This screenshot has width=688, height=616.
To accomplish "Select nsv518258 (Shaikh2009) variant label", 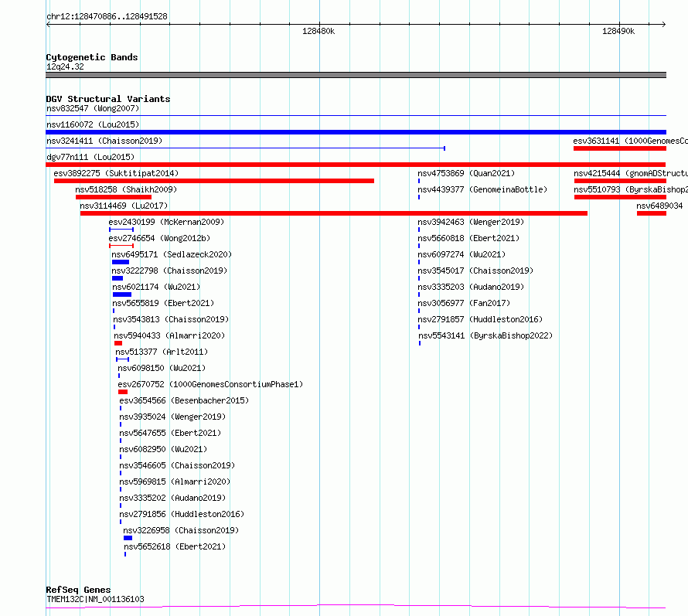I will [x=126, y=189].
